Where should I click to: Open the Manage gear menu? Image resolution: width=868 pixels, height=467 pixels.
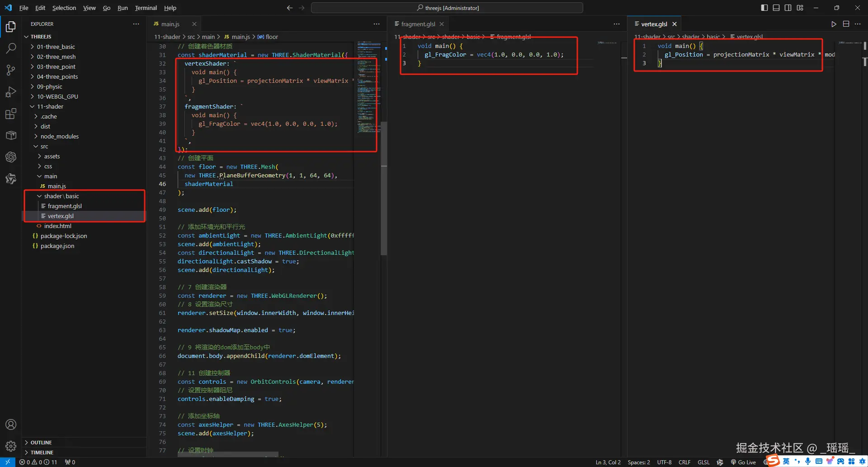[11, 446]
